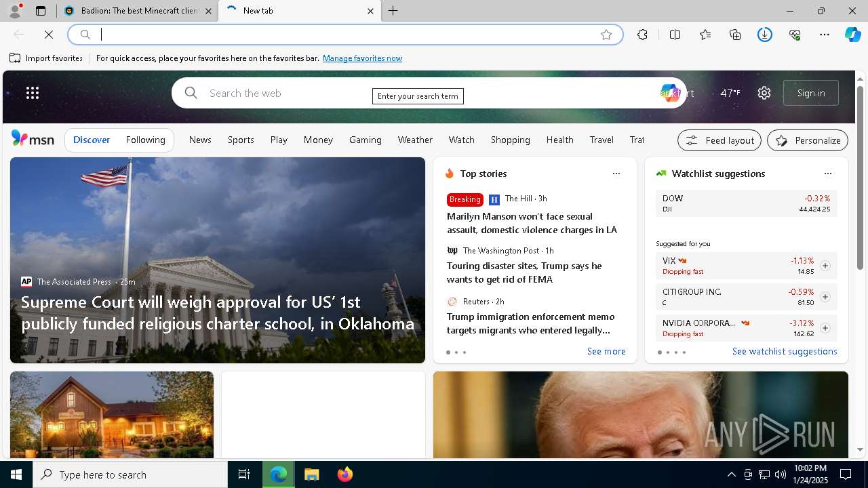Open Task View on the taskbar
Screen dimensions: 868x488
tap(244, 474)
